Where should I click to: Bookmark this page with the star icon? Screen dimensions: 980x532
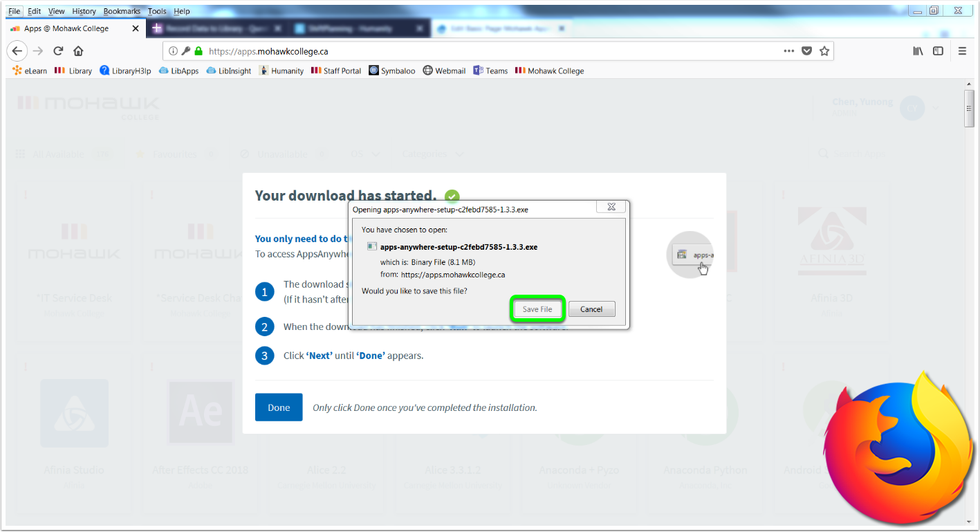[x=824, y=51]
